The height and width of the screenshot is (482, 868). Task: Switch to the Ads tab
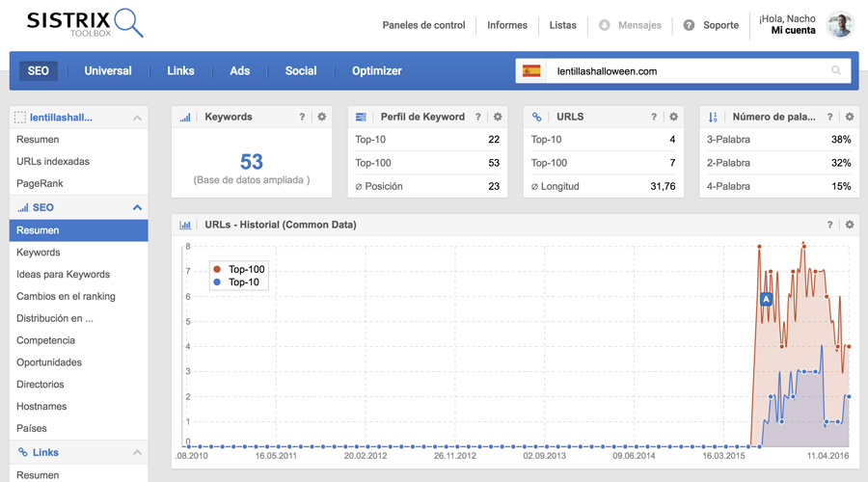pos(240,70)
